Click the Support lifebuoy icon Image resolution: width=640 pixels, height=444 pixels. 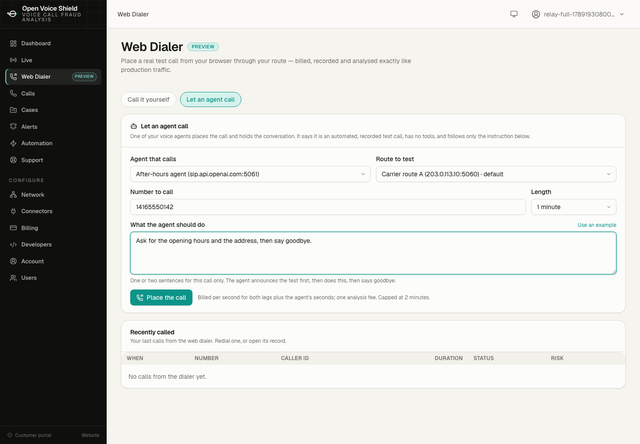tap(13, 160)
